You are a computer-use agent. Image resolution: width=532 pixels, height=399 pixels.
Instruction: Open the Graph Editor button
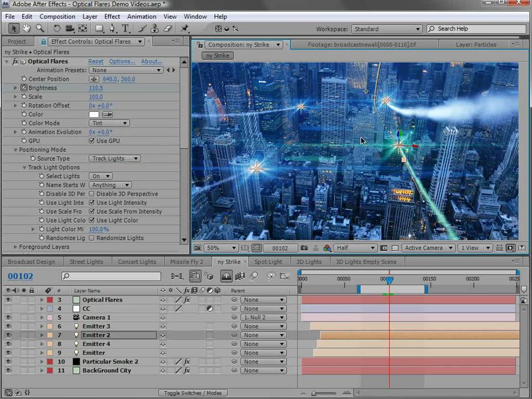click(284, 276)
